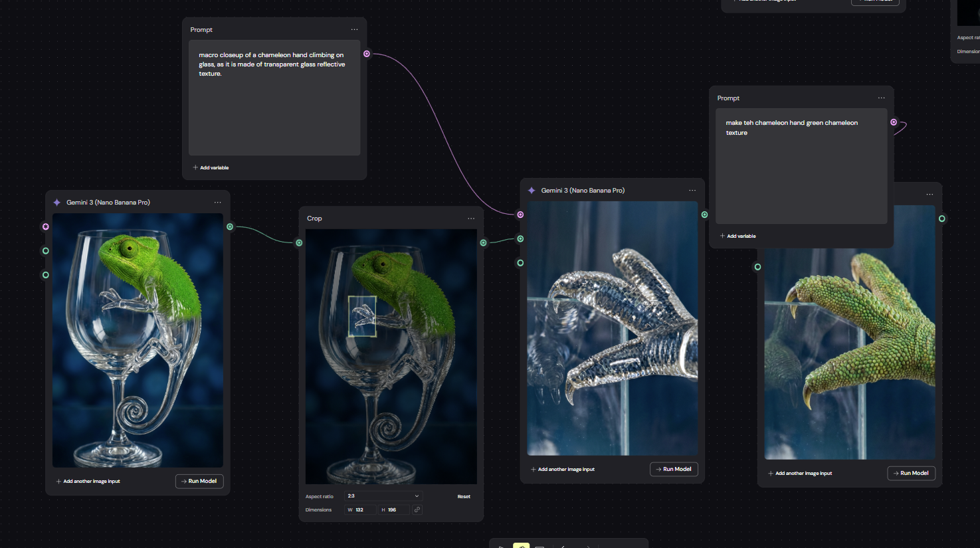Open the Aspect ratio 2:3 dropdown
This screenshot has width=980, height=548.
click(x=383, y=496)
